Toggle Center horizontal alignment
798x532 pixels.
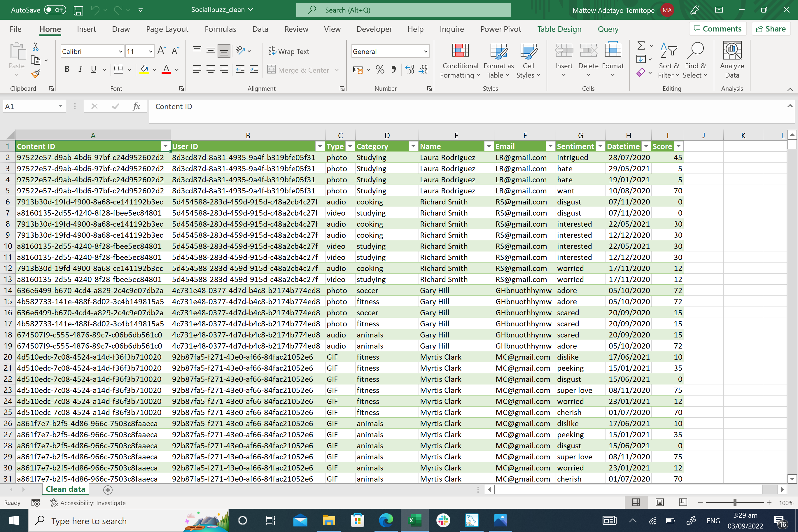pos(210,69)
